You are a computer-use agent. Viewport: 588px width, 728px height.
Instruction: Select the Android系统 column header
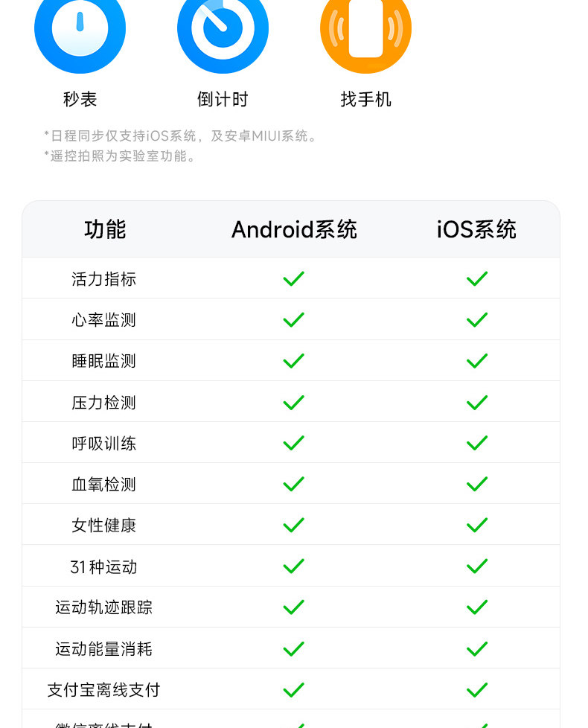tap(294, 229)
